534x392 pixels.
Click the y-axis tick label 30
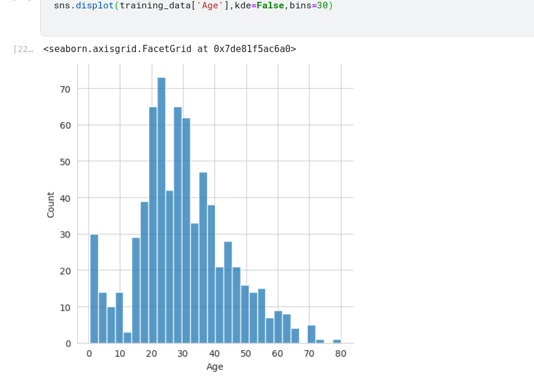tap(65, 235)
